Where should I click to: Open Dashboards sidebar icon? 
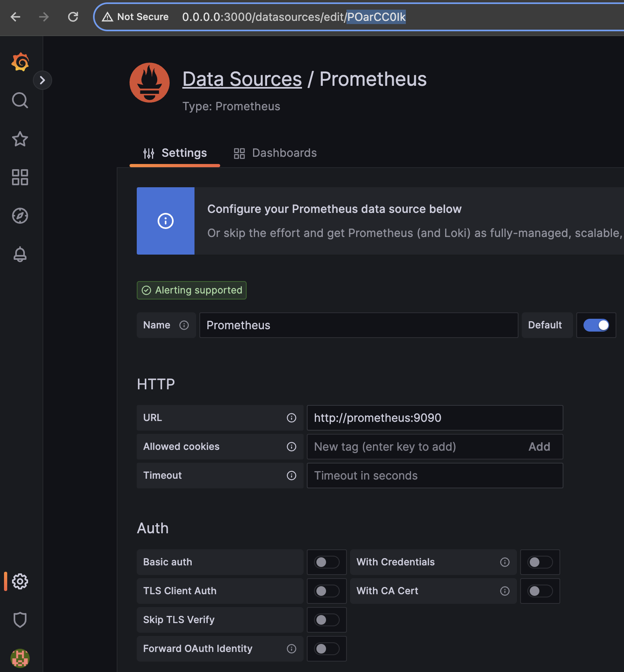click(20, 177)
